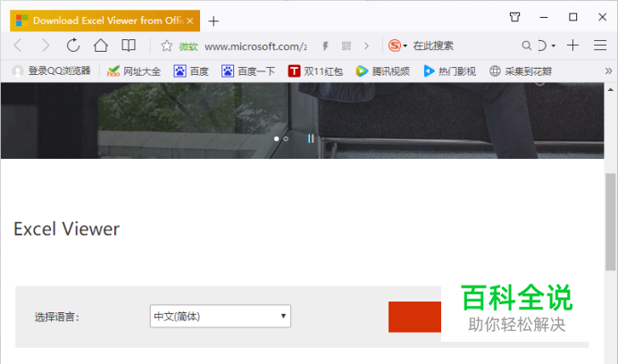Click the scrollbar up arrow
The height and width of the screenshot is (364, 618).
point(611,90)
